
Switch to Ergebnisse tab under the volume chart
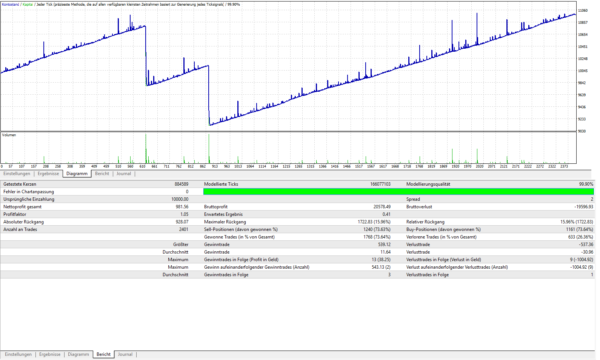tap(48, 174)
